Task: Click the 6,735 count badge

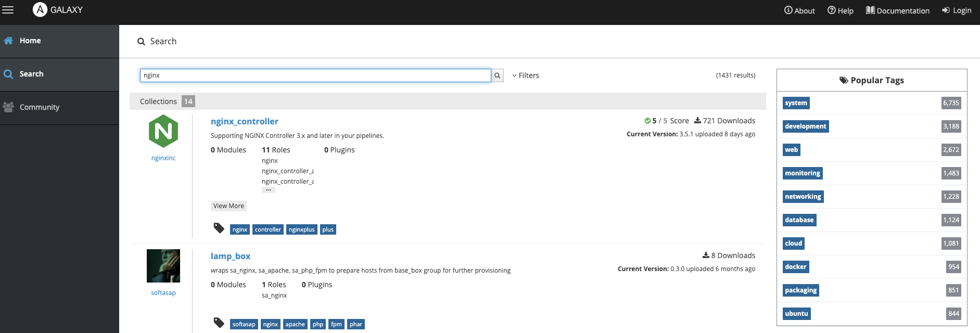Action: [x=951, y=103]
